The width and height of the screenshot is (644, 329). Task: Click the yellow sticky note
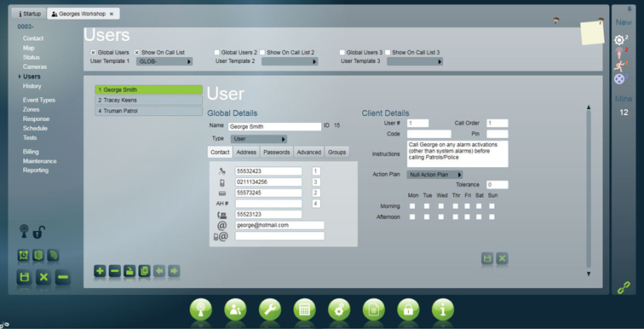point(592,33)
